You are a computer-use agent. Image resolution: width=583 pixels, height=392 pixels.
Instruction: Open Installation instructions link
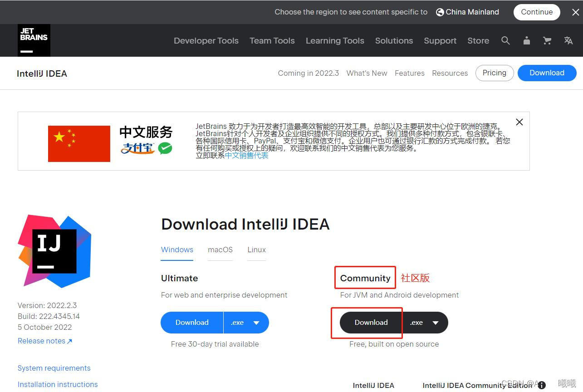[58, 384]
